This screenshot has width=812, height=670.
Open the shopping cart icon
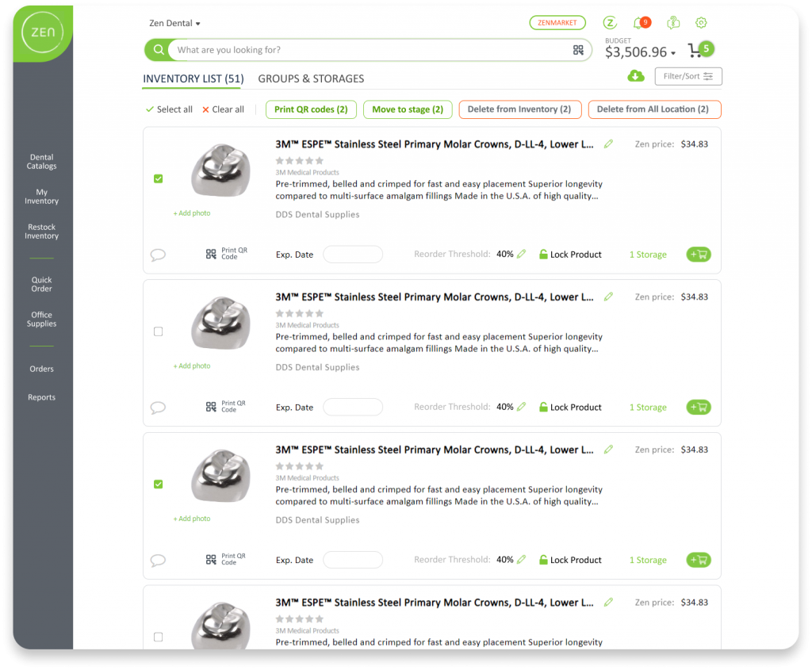point(695,50)
